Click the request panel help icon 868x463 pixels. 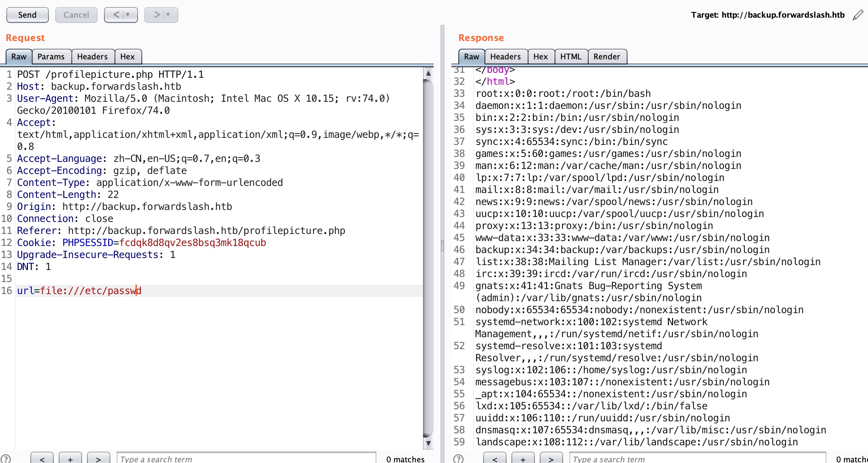tap(6, 459)
